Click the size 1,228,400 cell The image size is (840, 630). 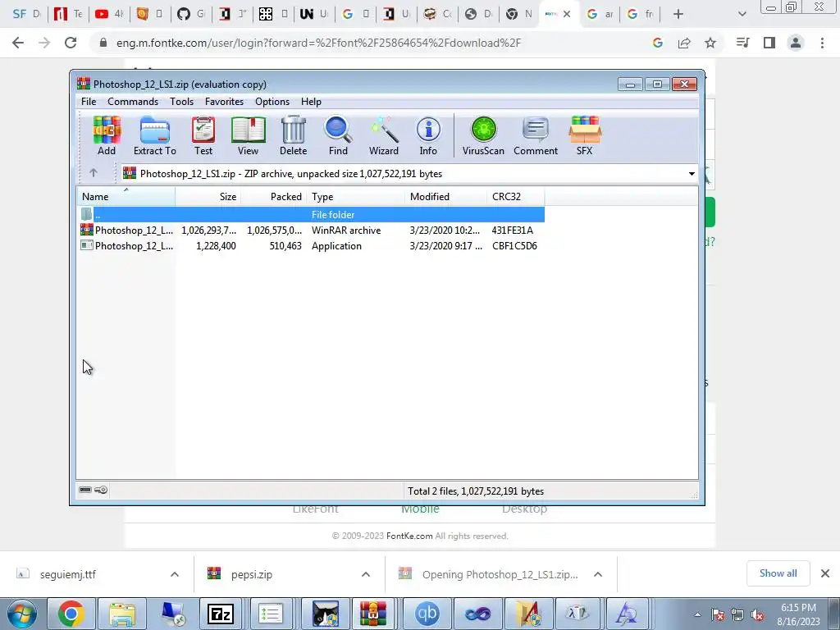(x=216, y=246)
